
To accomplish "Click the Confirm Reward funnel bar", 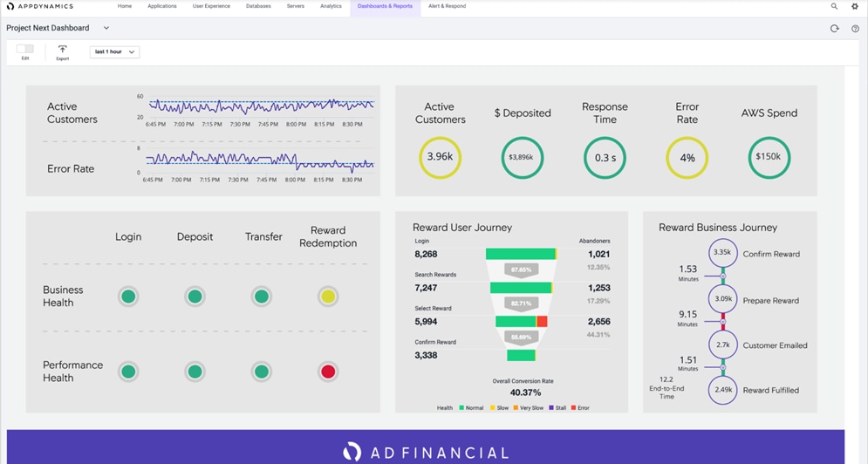I will (x=522, y=355).
